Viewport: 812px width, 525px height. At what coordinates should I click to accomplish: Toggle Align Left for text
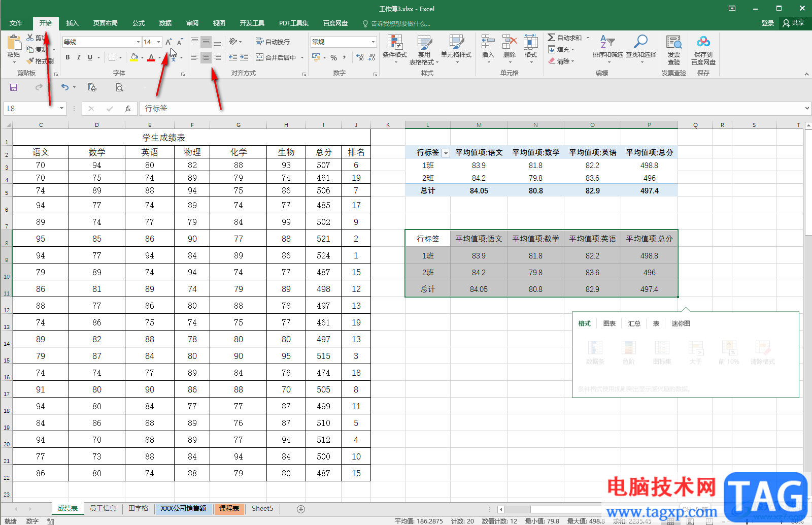pos(195,57)
